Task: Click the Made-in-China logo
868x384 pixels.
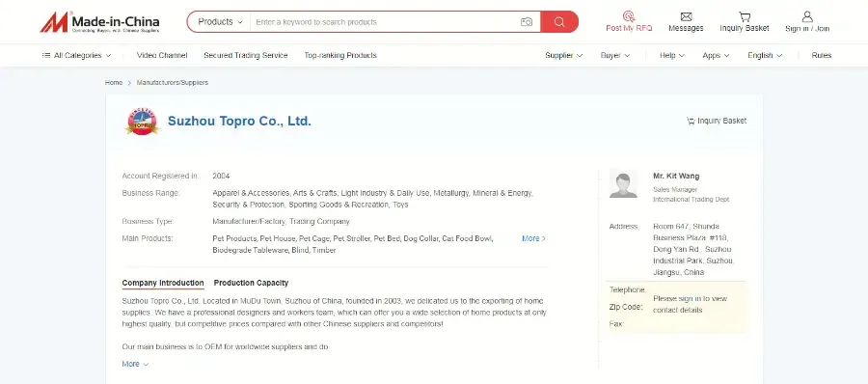Action: (99, 22)
